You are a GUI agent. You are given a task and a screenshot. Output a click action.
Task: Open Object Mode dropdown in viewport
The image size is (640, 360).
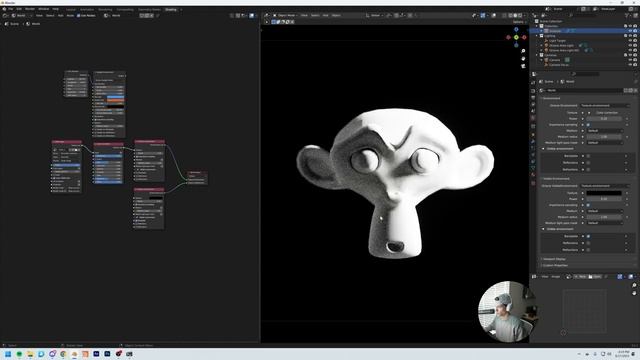286,16
